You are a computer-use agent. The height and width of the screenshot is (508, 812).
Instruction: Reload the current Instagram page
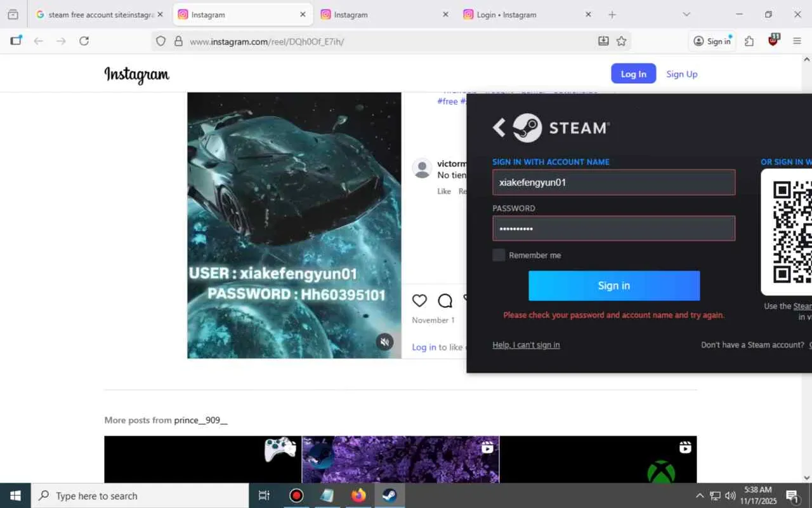pos(84,41)
